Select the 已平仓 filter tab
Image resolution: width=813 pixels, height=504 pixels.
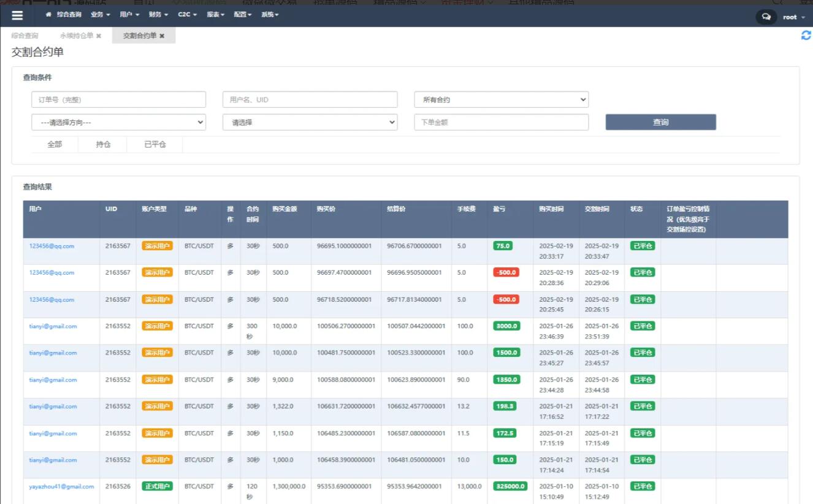[x=155, y=145]
